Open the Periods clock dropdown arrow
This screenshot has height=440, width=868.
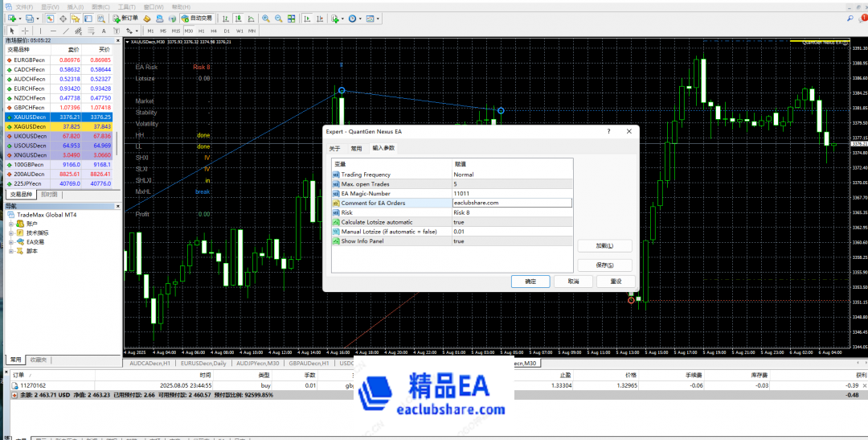(360, 19)
